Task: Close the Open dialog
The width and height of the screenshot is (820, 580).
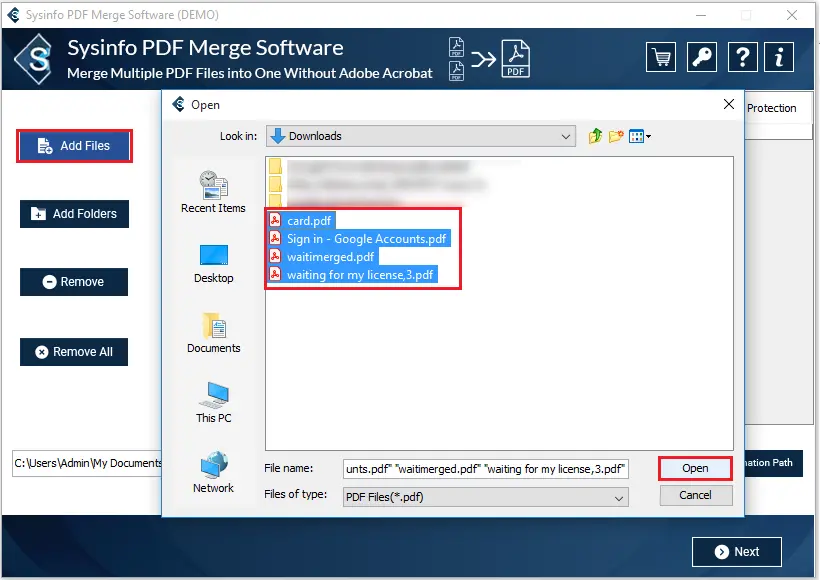Action: [x=728, y=104]
